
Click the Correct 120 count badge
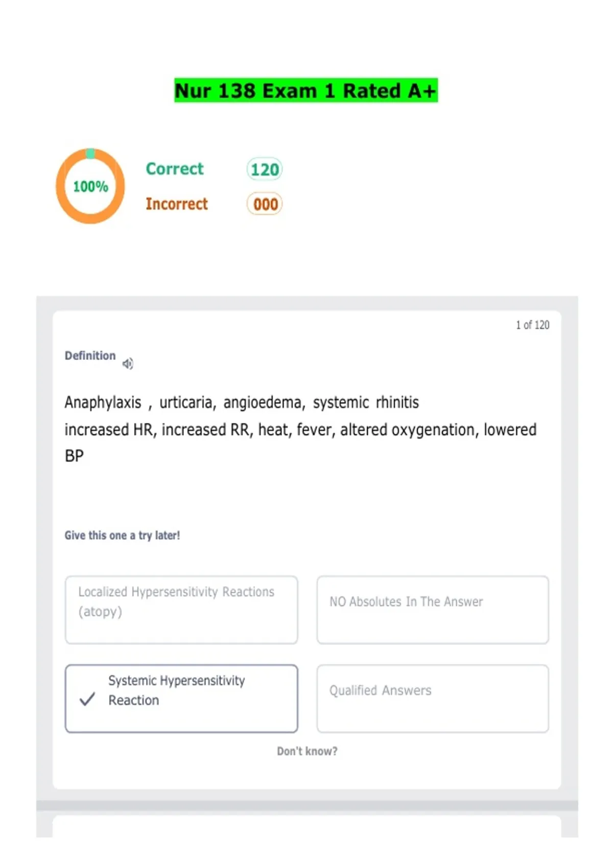265,170
